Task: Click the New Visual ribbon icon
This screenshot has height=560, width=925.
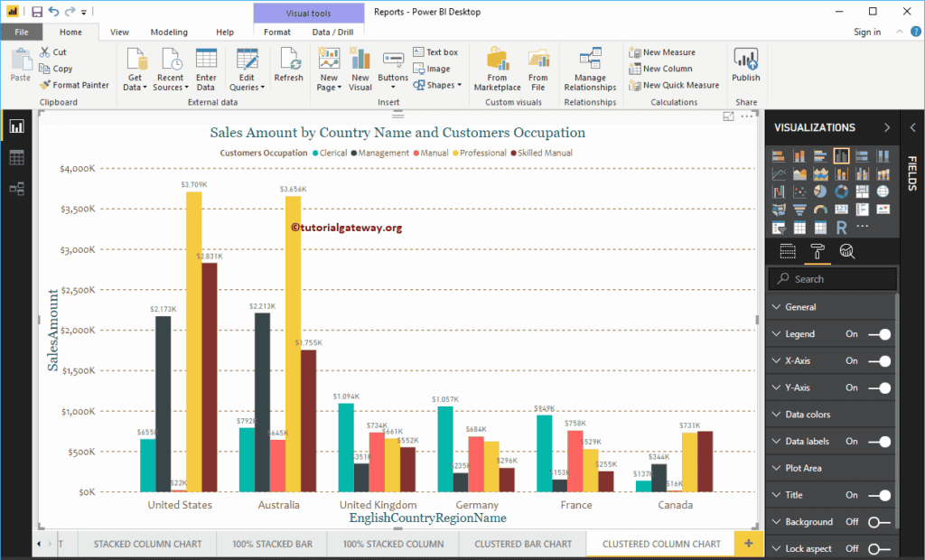Action: [x=360, y=68]
